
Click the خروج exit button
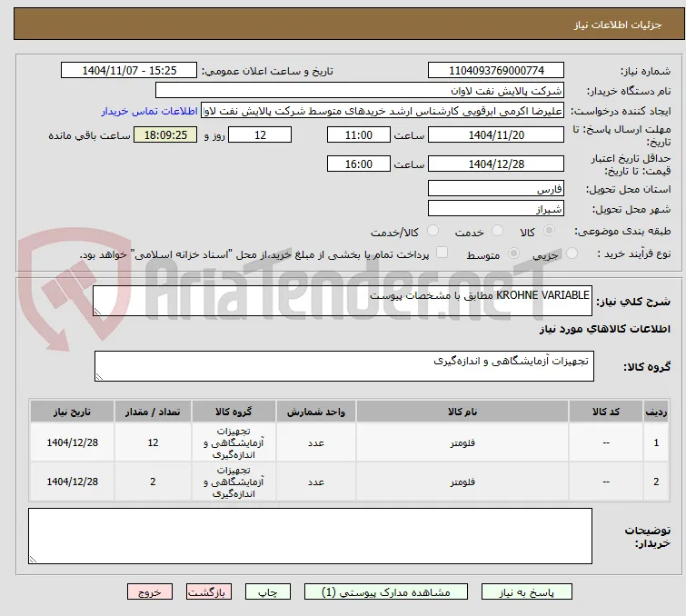click(150, 592)
